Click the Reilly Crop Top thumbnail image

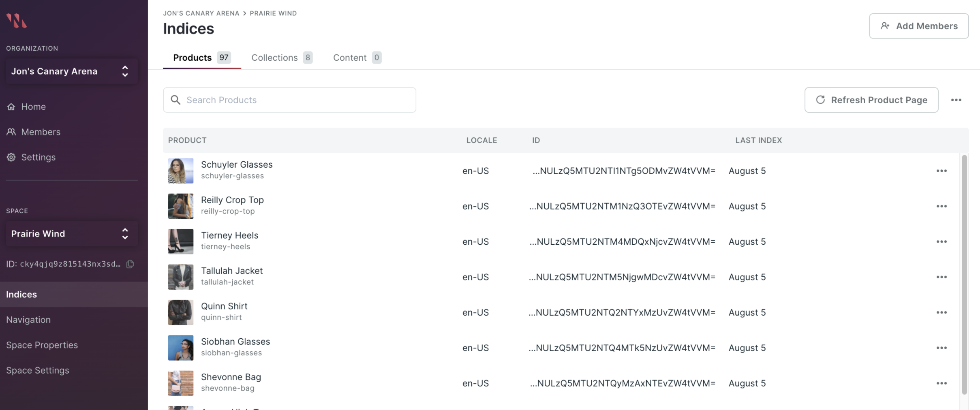point(181,206)
